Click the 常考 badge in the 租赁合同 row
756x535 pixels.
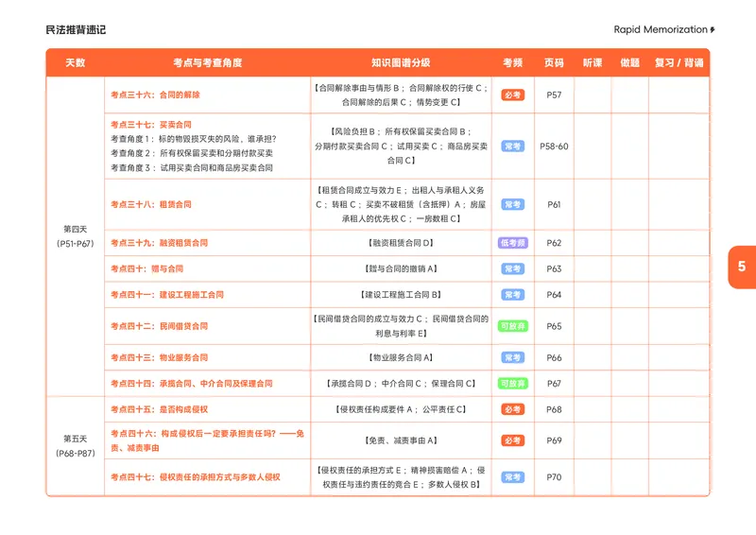512,204
